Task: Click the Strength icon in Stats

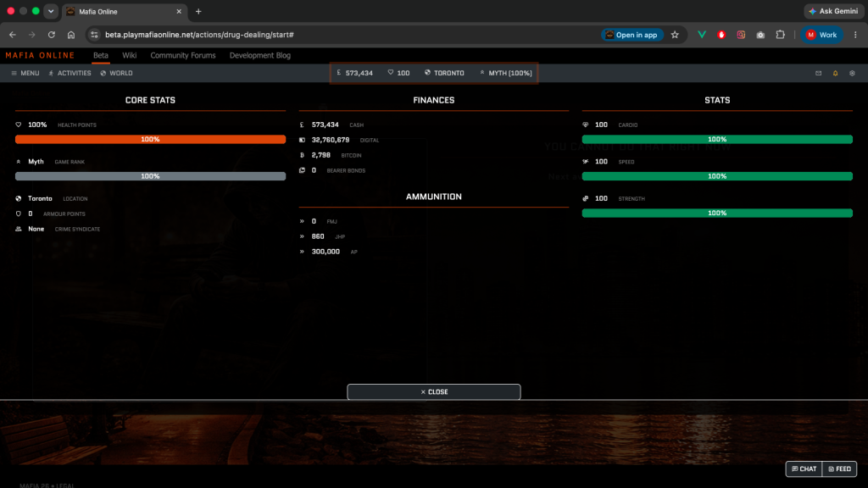Action: click(x=585, y=198)
